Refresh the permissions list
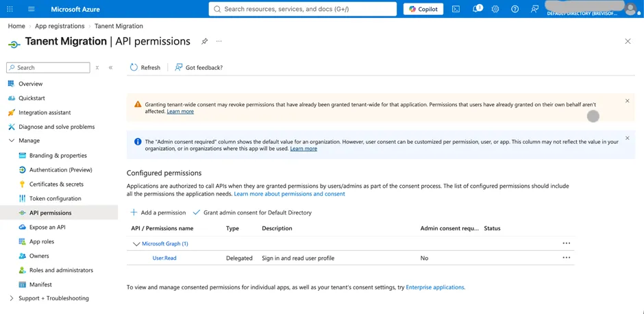The image size is (644, 314). tap(145, 67)
